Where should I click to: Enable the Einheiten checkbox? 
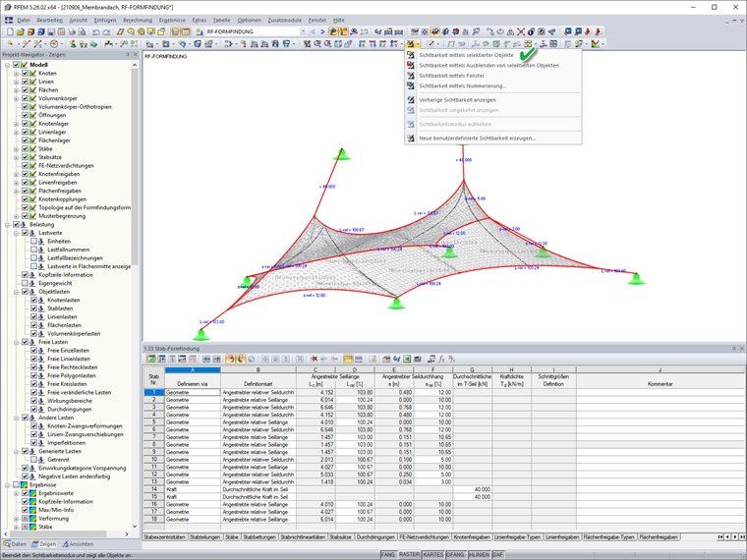(x=33, y=242)
